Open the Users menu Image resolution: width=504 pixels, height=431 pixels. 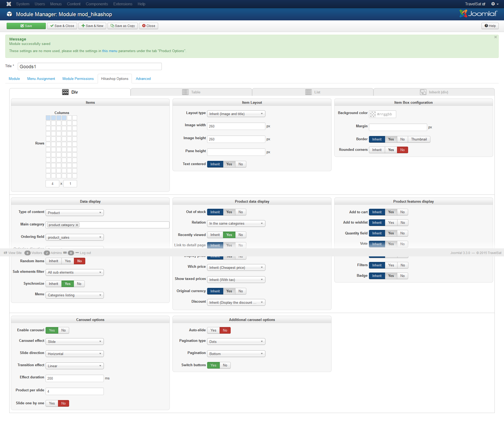40,4
